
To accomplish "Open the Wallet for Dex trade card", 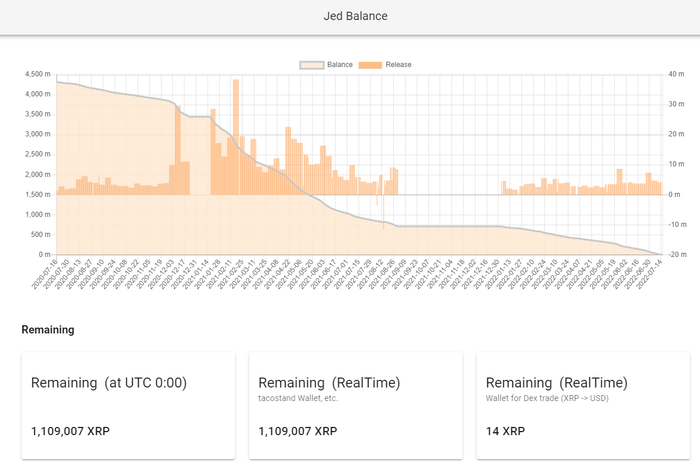I will 583,406.
